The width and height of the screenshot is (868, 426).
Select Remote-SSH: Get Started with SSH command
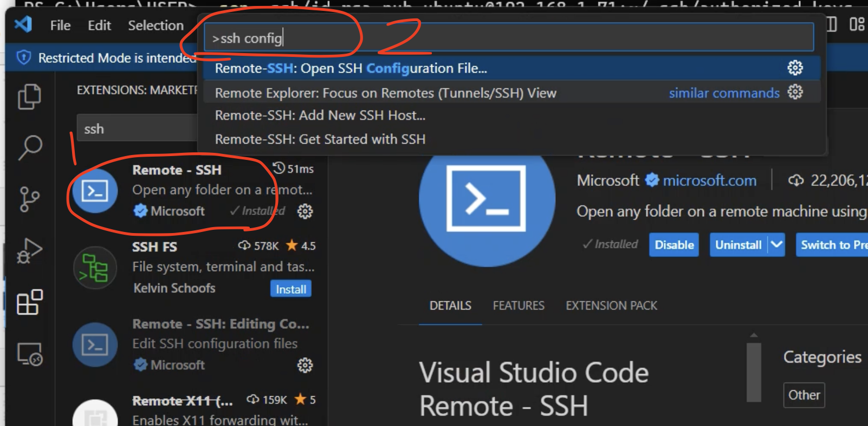tap(511, 139)
